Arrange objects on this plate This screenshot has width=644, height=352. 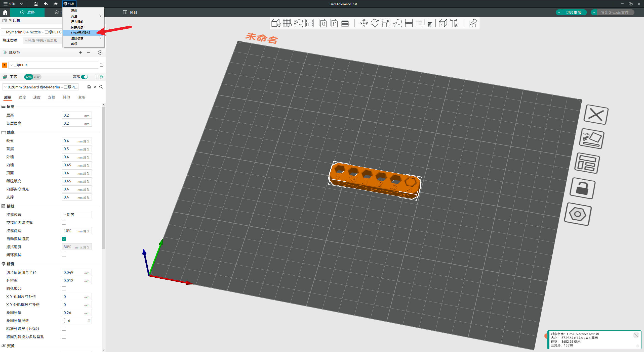point(587,163)
